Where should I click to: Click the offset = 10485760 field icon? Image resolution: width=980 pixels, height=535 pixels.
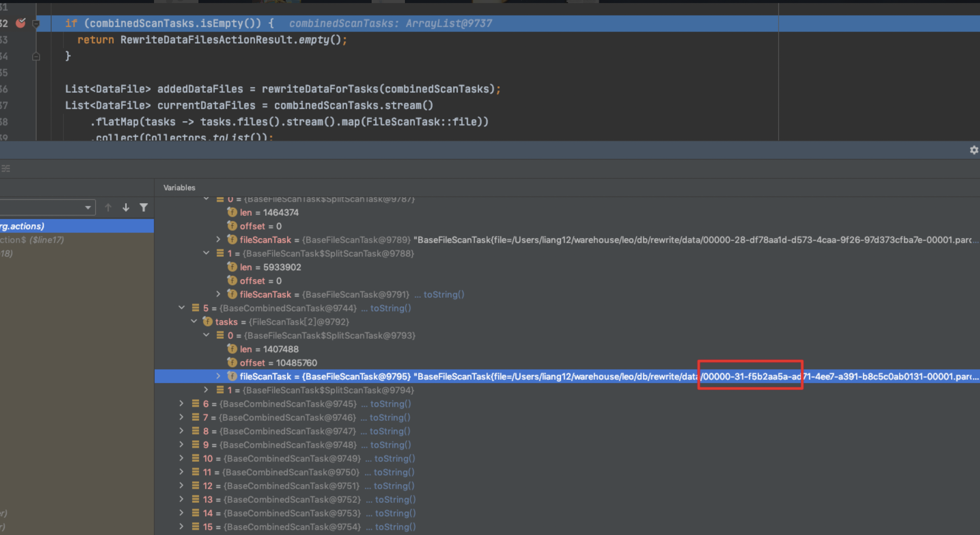point(232,363)
